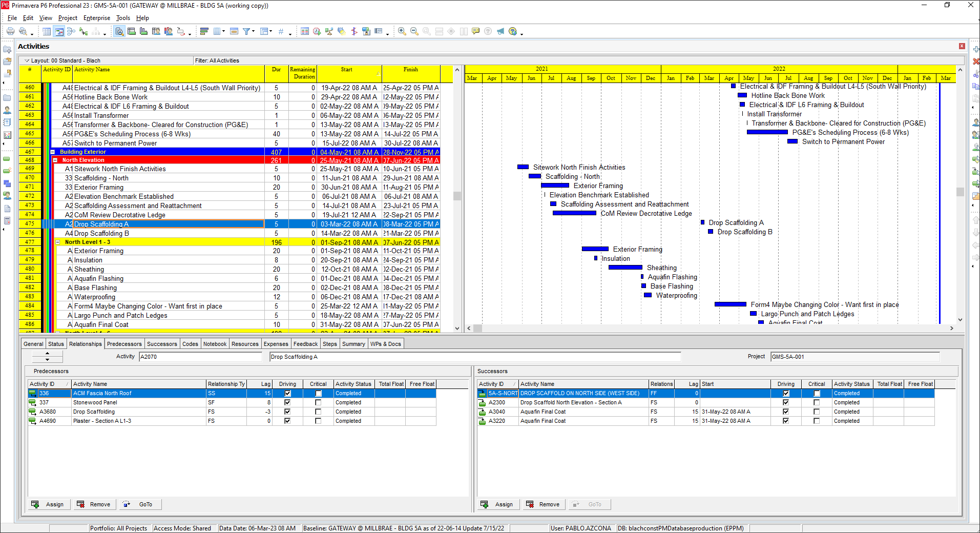Open the topmost left sidebar icon
Viewport: 980px width, 533px height.
point(7,50)
